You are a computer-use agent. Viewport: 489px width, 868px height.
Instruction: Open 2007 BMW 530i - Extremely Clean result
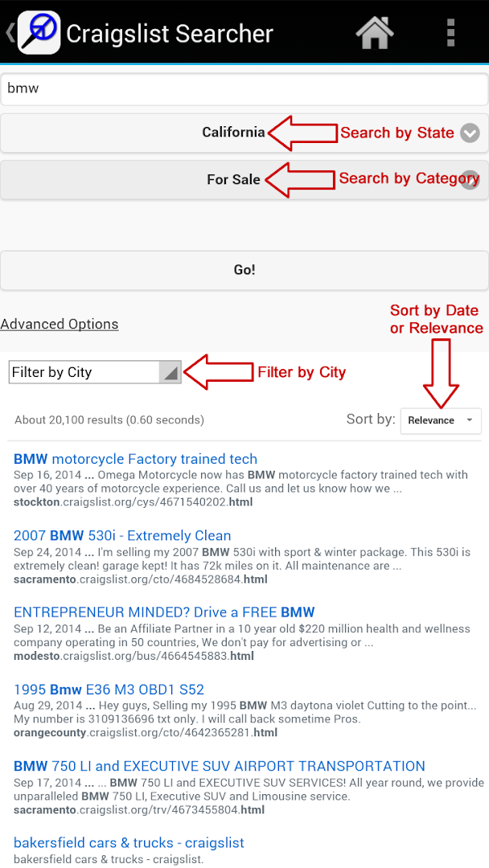(122, 536)
